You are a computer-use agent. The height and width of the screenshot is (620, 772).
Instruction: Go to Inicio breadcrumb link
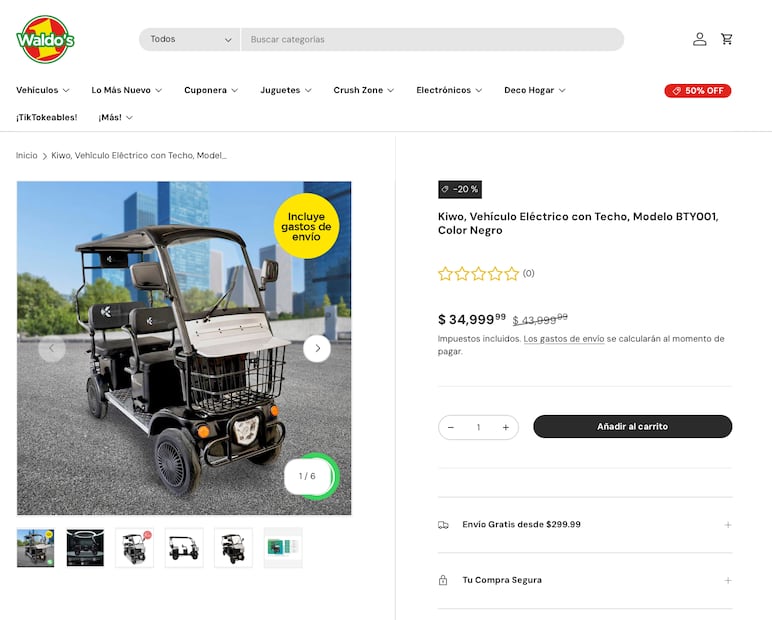pyautogui.click(x=26, y=155)
